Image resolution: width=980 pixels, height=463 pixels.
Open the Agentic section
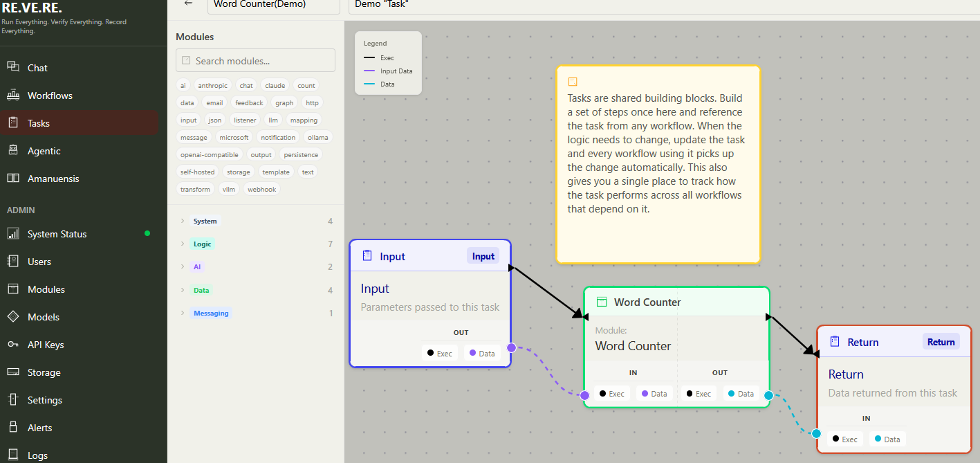point(80,151)
